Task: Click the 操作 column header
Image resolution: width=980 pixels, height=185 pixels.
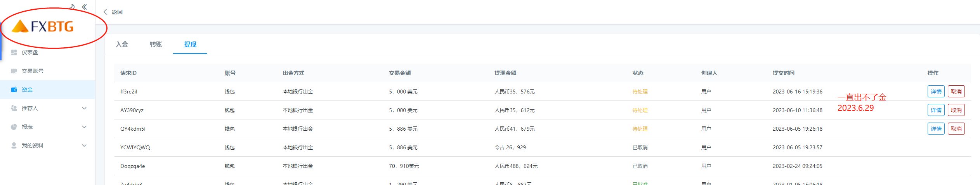Action: tap(933, 73)
